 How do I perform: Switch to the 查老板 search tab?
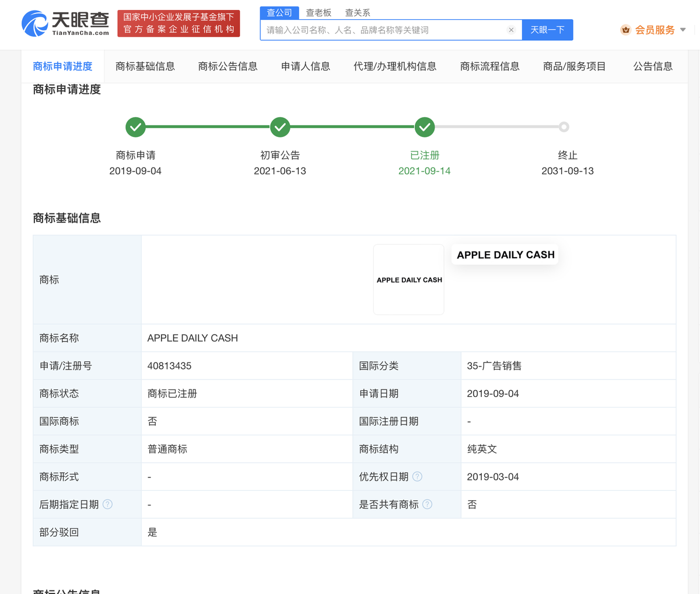coord(318,12)
